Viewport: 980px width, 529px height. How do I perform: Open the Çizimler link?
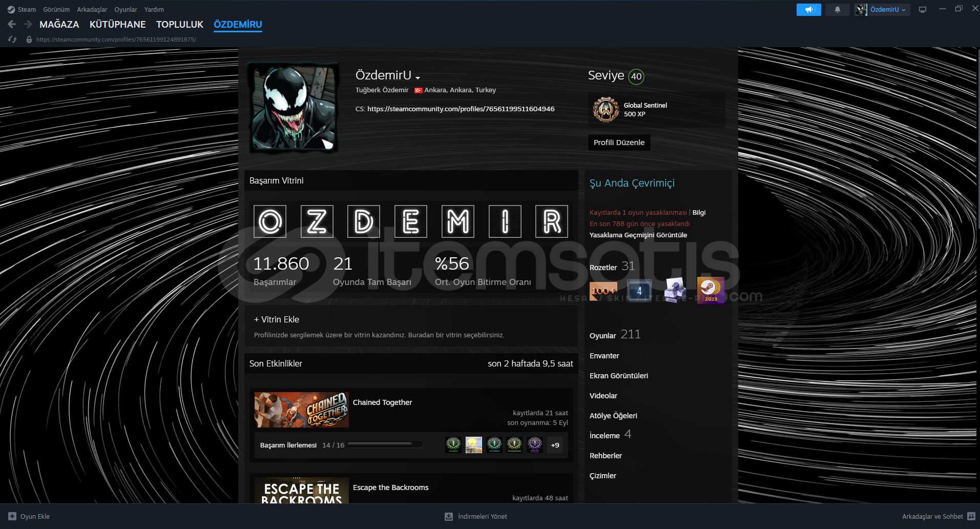(x=603, y=476)
